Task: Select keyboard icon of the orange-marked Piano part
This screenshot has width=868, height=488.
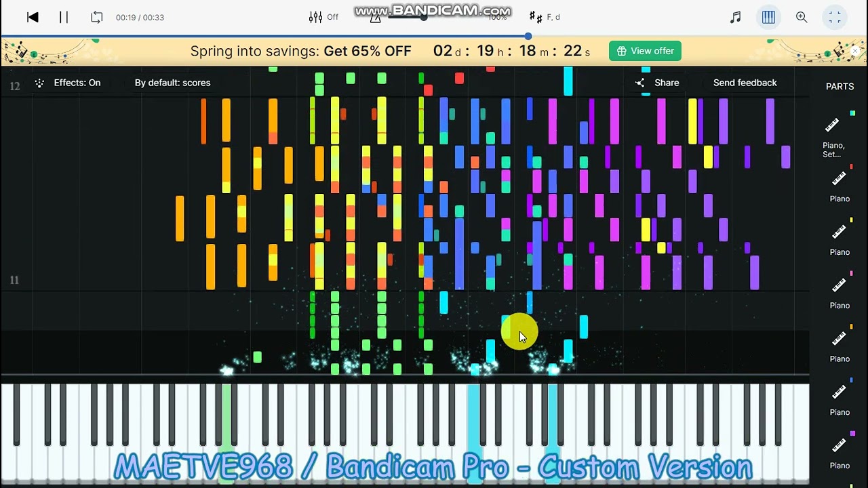Action: point(839,339)
